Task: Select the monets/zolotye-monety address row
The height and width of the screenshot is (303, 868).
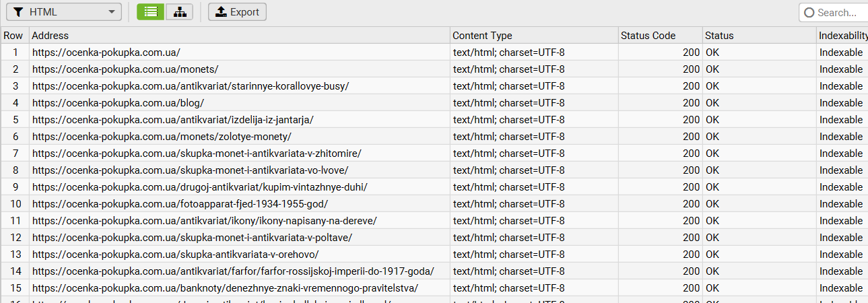Action: (x=162, y=137)
